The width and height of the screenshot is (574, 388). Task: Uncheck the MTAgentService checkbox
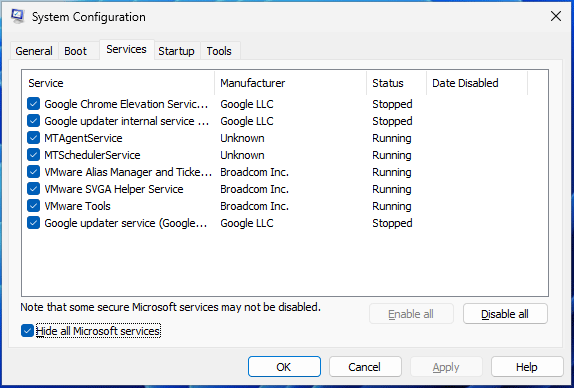point(33,138)
